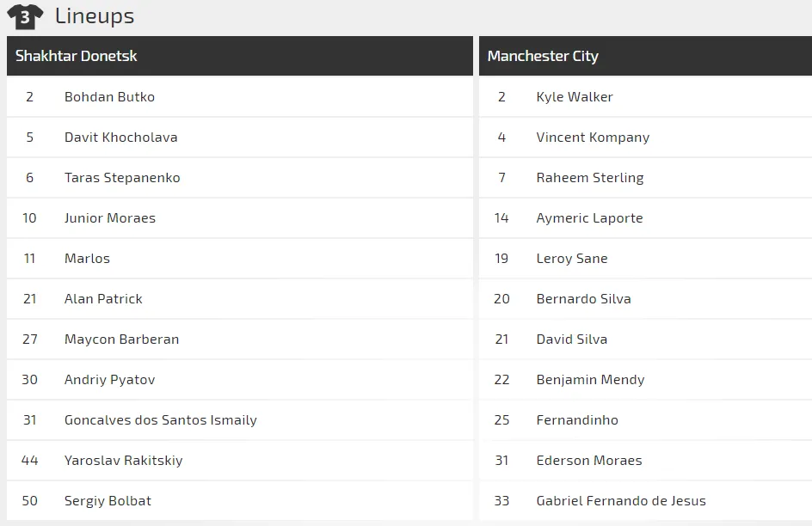This screenshot has width=812, height=526.
Task: Click the jersey icon beside Lineups
Action: coord(25,16)
